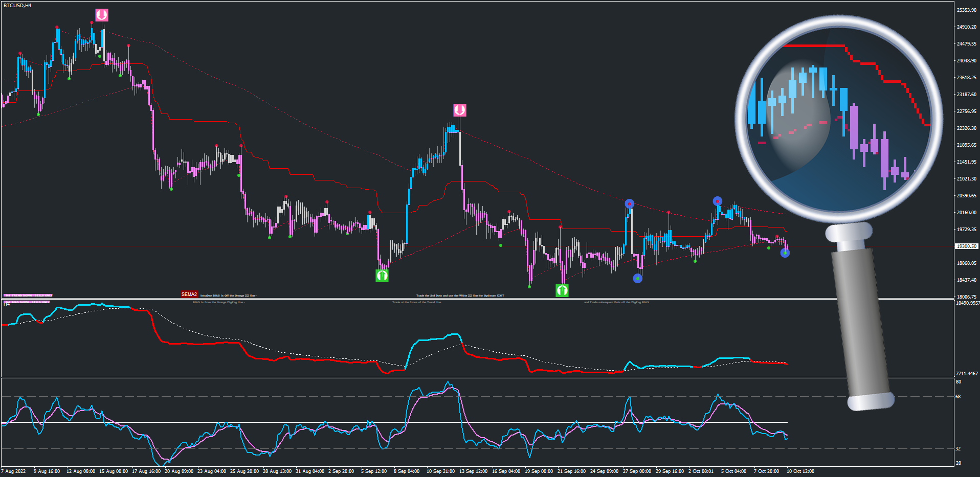
Task: Select the 22326.30 price axis value
Action: (967, 128)
